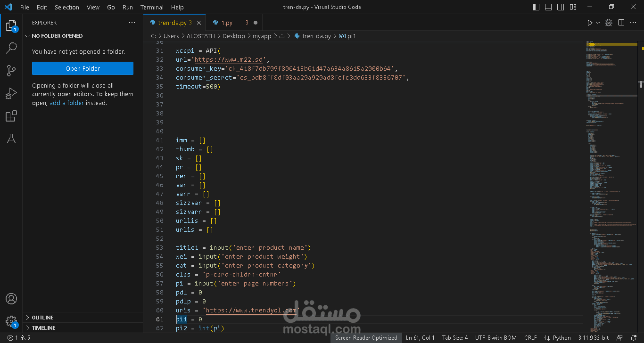Click the feedback icon in status bar
The image size is (644, 343).
tap(619, 338)
